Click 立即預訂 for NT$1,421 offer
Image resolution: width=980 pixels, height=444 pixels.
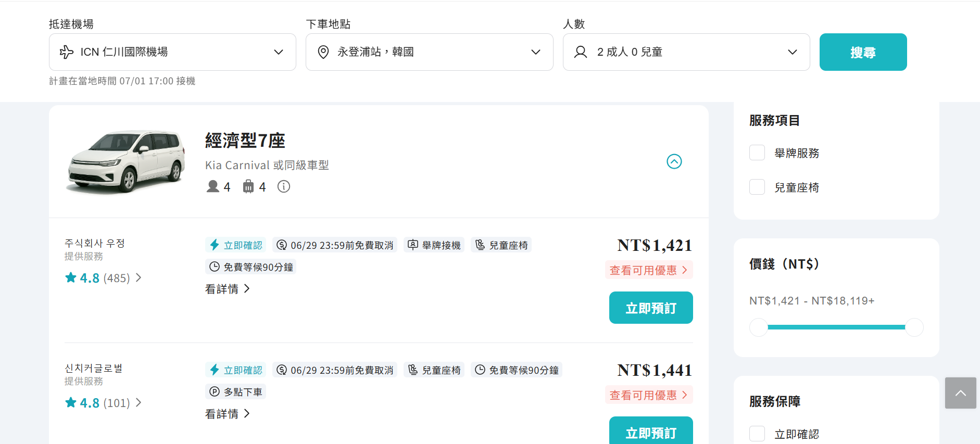coord(651,308)
